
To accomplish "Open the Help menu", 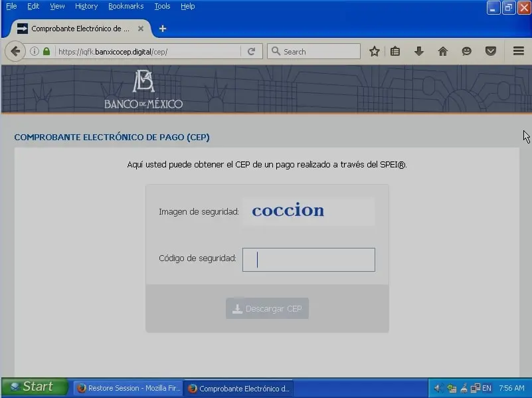I will (x=187, y=6).
